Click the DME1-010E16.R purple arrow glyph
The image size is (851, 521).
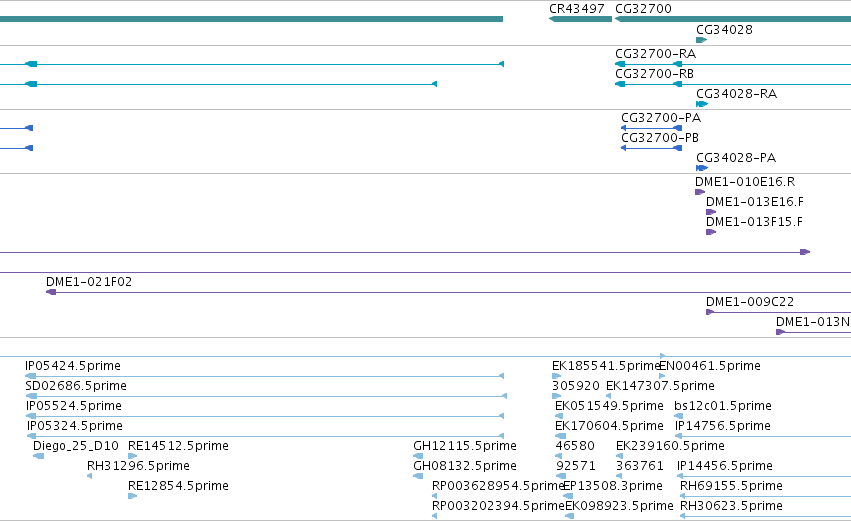700,192
